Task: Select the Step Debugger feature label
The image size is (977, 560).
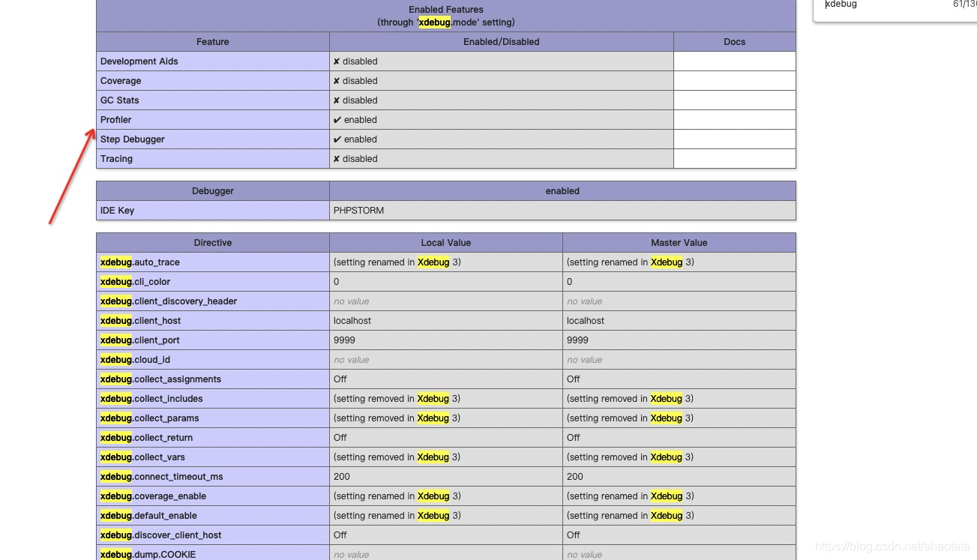Action: 133,139
